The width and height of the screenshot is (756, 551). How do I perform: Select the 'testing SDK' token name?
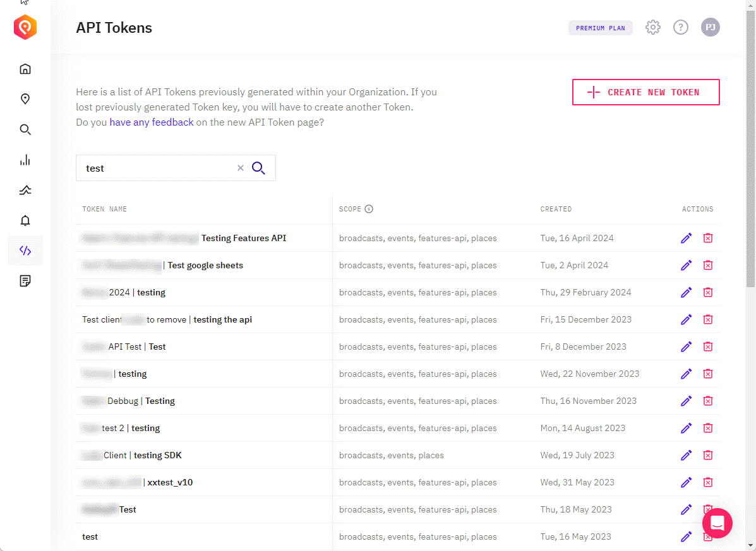pyautogui.click(x=158, y=455)
